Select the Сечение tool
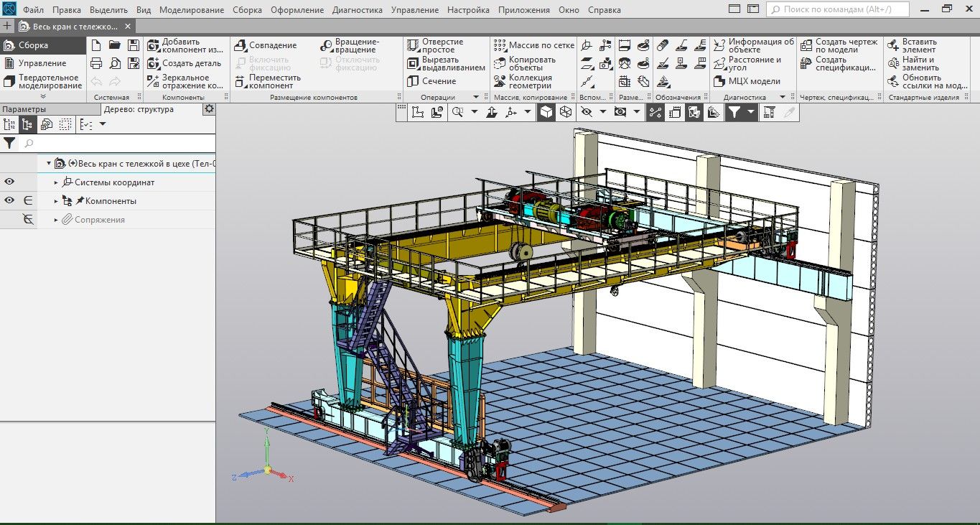This screenshot has height=525, width=980. pos(431,81)
